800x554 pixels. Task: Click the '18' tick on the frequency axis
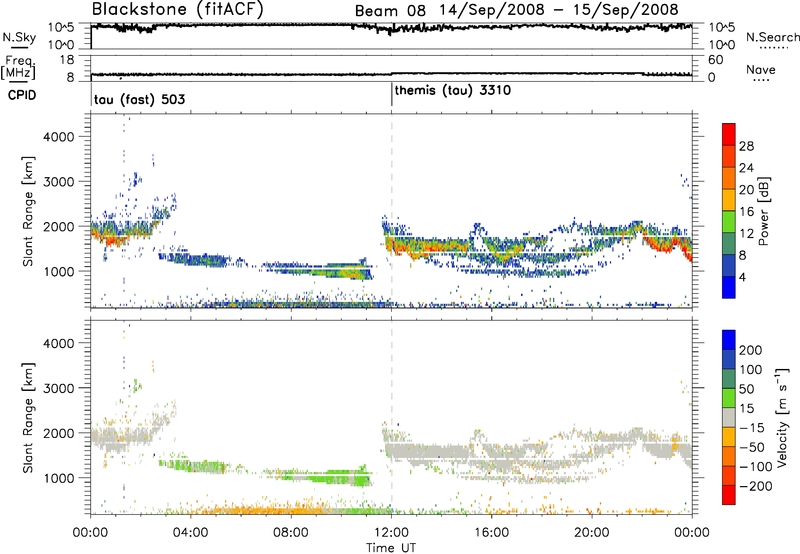tap(67, 60)
